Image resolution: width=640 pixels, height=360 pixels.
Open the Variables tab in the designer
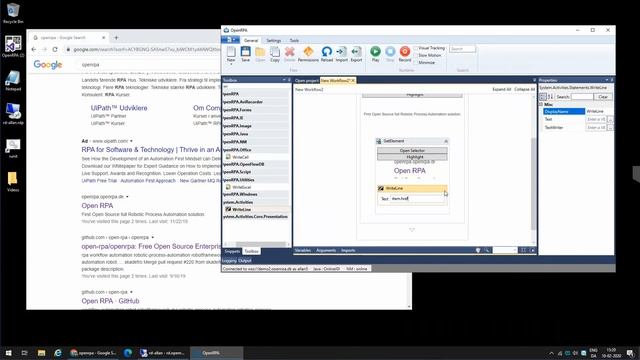[x=303, y=250]
